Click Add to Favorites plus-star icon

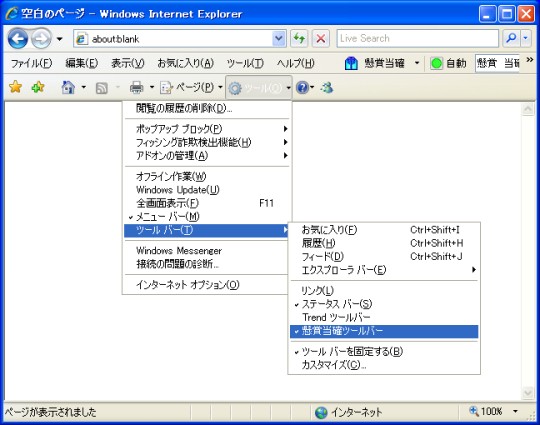38,87
